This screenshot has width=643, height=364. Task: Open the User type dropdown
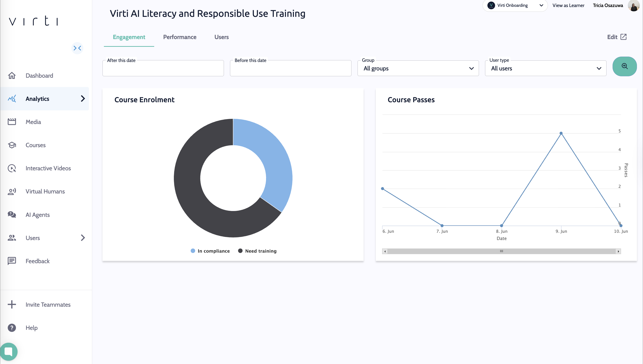pyautogui.click(x=545, y=68)
